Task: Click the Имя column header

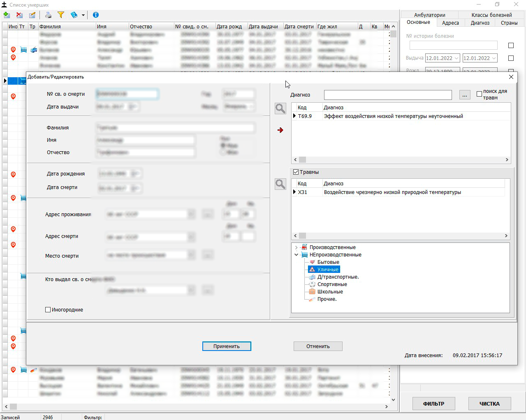Action: pos(112,27)
